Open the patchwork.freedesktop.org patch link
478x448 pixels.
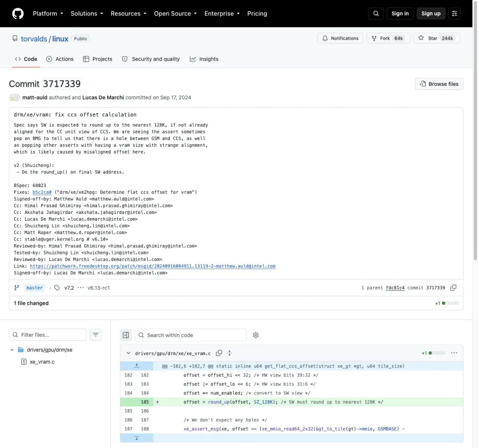153,266
